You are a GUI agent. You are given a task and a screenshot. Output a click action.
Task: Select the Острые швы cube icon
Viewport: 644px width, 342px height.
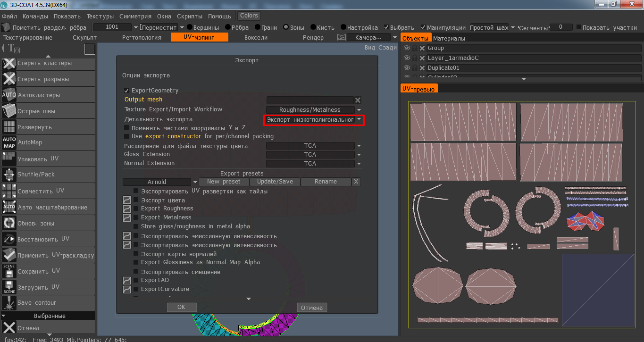click(9, 111)
